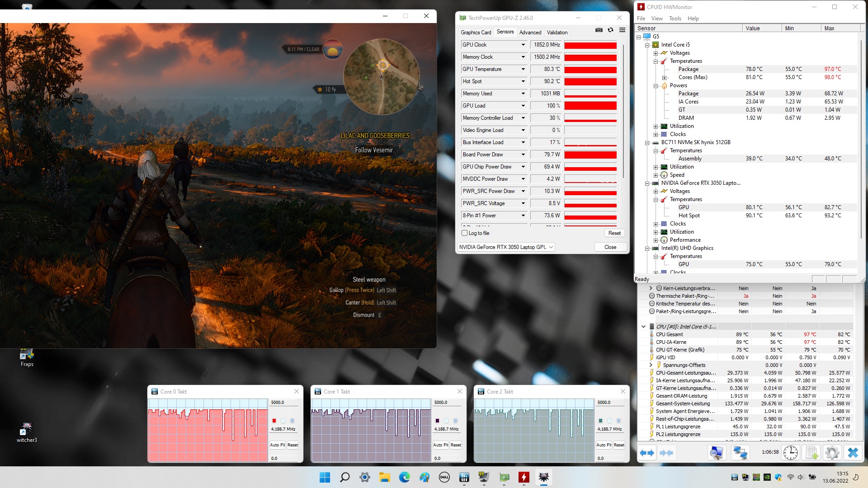Open Dell app in taskbar

coord(444,477)
